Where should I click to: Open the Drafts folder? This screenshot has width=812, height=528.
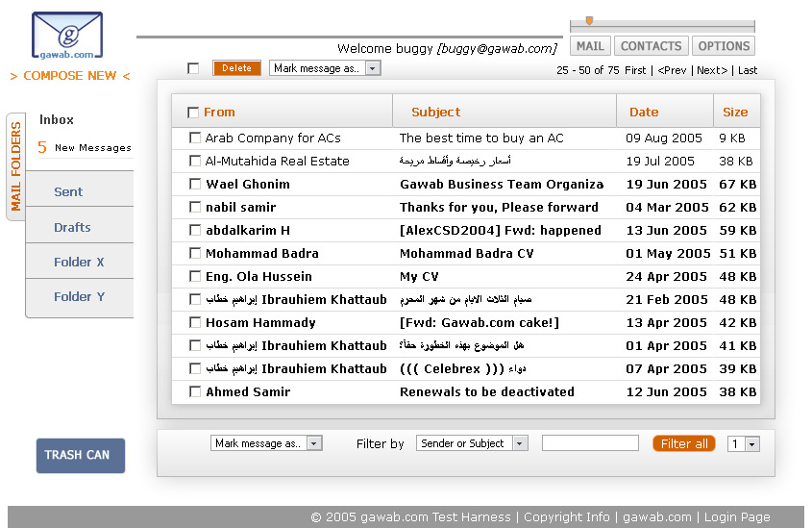tap(72, 227)
